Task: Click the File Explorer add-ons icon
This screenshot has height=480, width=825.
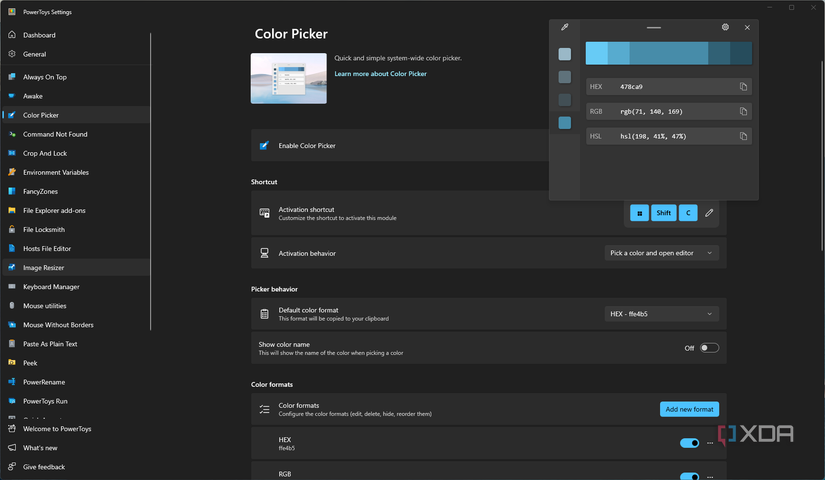Action: (x=12, y=210)
